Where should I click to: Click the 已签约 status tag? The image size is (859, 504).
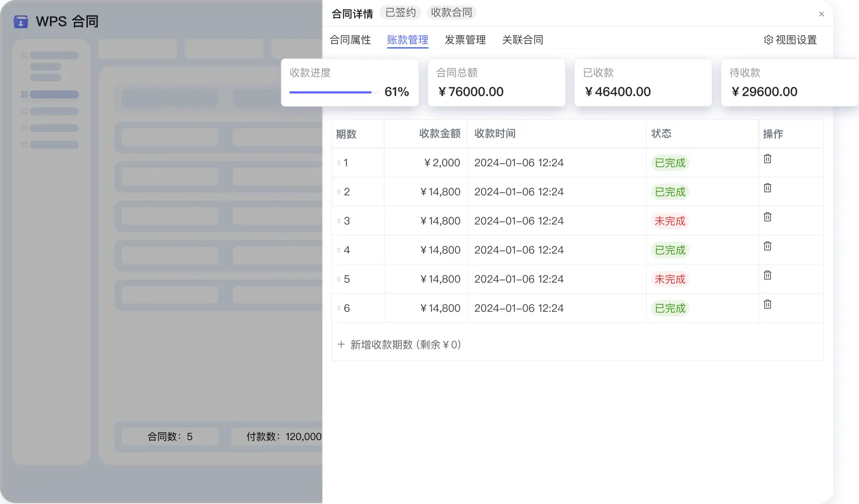point(400,12)
